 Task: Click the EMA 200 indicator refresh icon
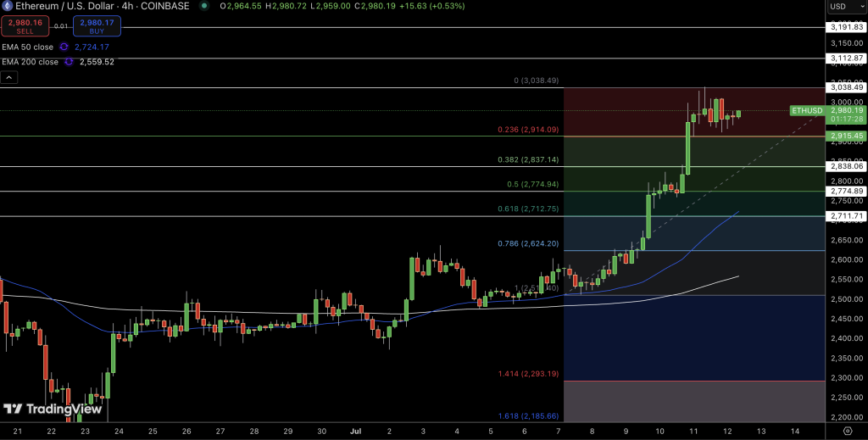(x=69, y=62)
